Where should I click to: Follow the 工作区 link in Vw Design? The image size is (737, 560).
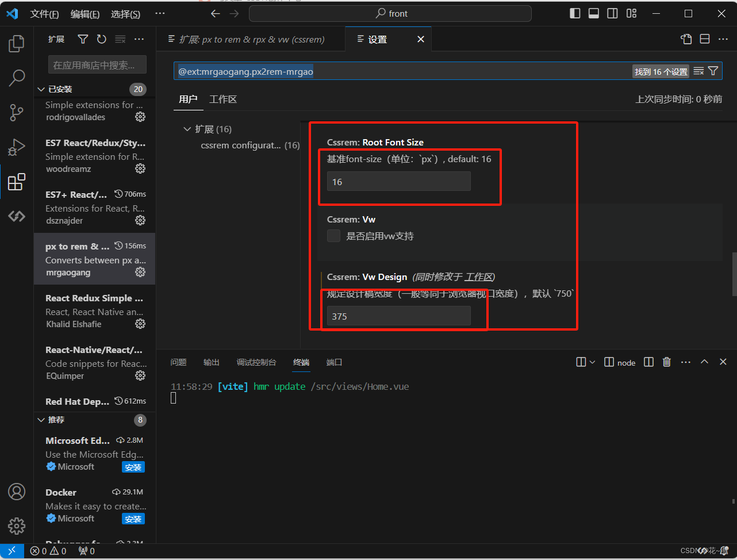click(479, 277)
